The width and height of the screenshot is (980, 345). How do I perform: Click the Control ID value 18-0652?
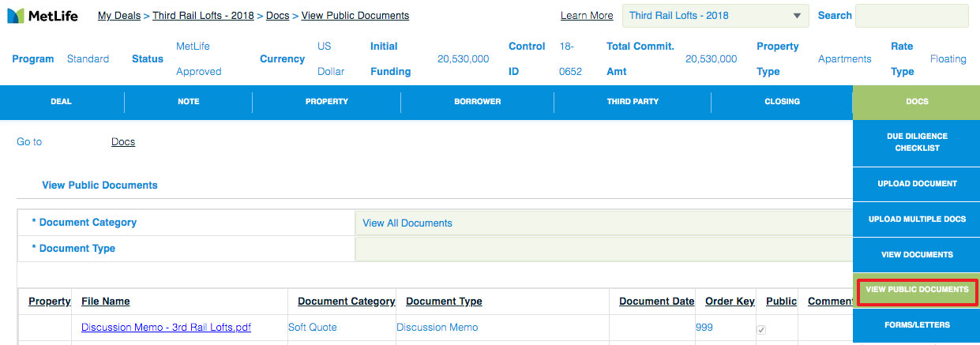tap(570, 59)
